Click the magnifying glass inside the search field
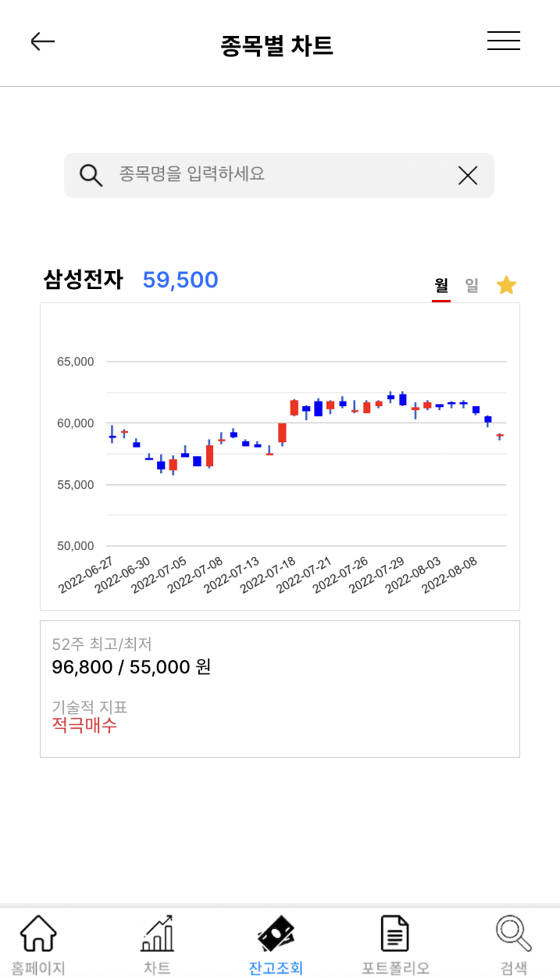 91,175
